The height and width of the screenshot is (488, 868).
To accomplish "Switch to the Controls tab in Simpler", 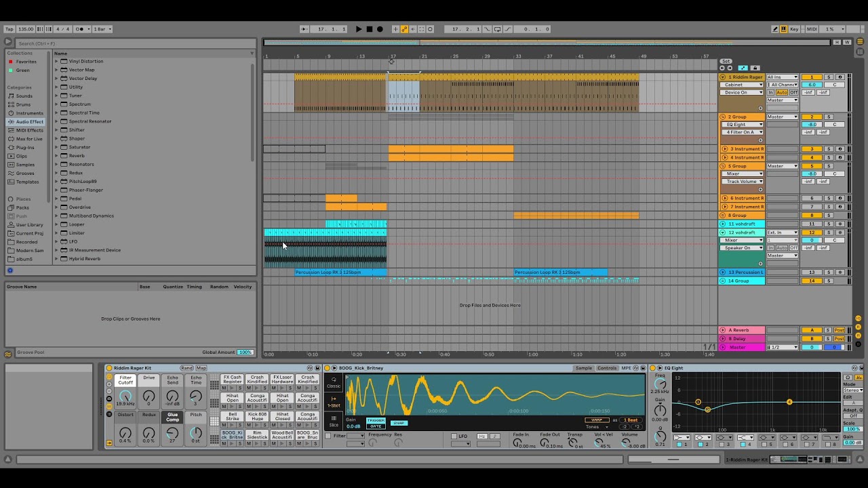I will click(607, 368).
